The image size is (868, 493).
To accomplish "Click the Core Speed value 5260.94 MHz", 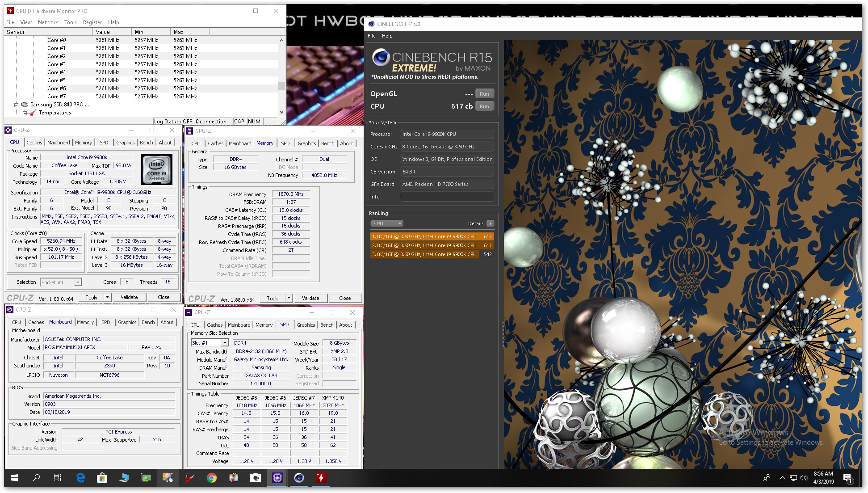I will pyautogui.click(x=61, y=241).
